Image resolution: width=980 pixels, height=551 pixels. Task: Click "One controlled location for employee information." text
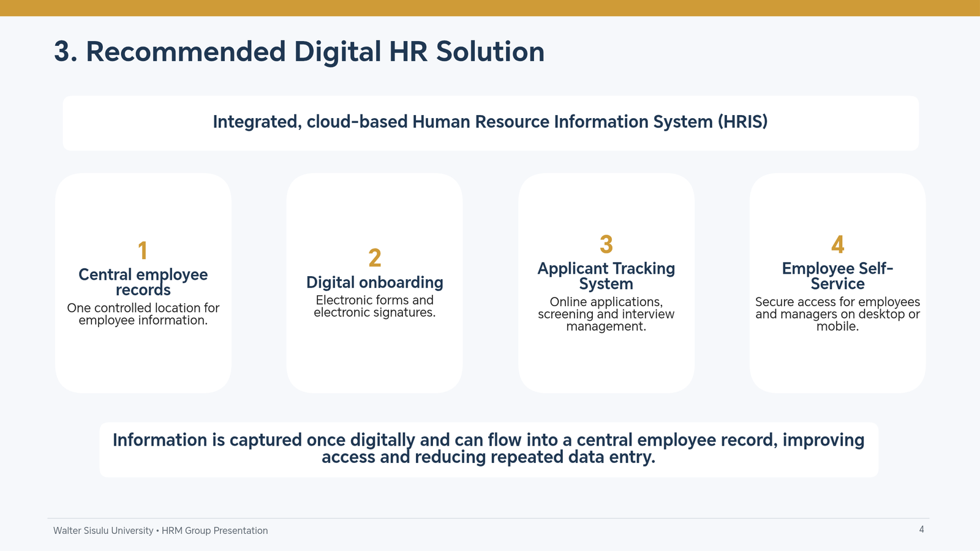tap(143, 314)
